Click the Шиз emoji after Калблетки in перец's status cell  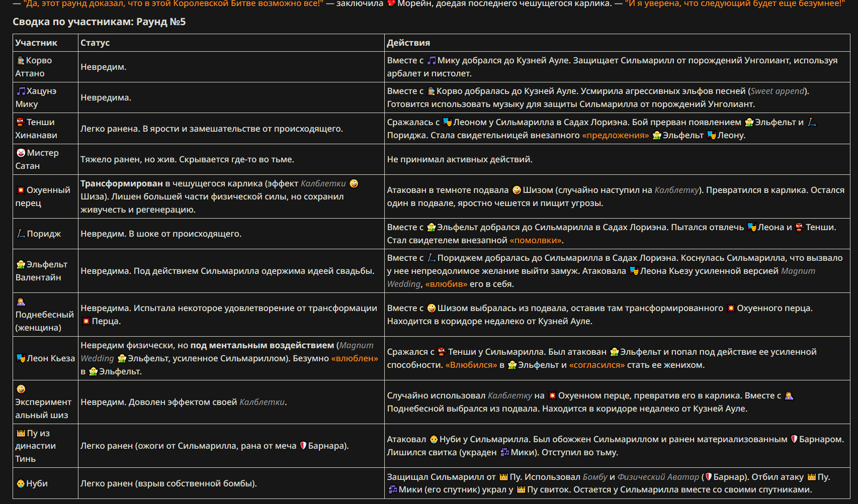coord(354,183)
